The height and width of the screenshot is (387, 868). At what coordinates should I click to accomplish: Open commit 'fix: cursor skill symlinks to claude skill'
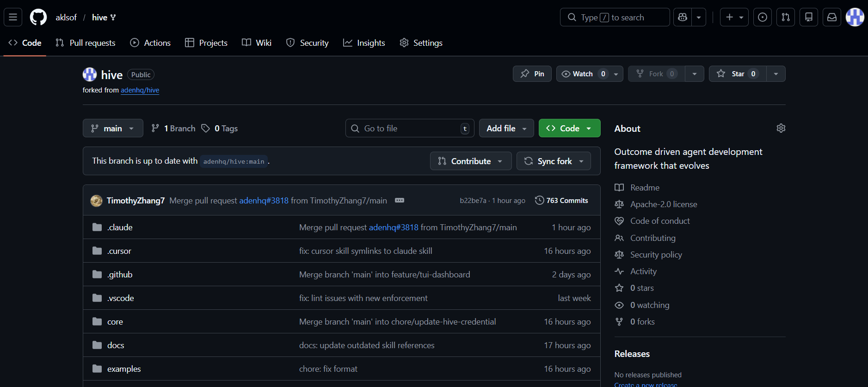(366, 251)
